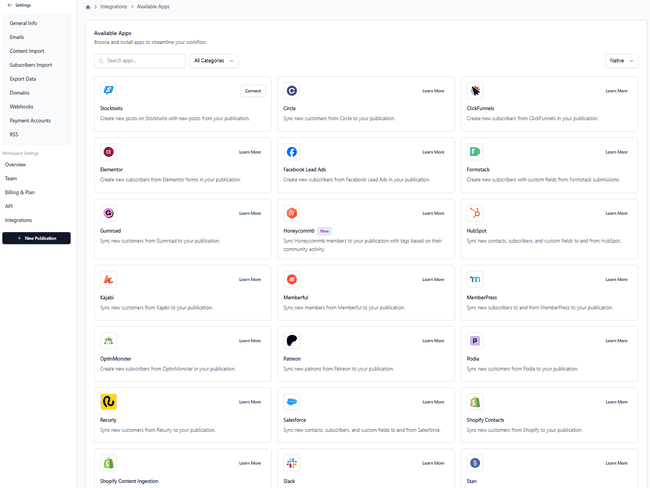650x488 pixels.
Task: Open Emails settings
Action: coord(17,37)
